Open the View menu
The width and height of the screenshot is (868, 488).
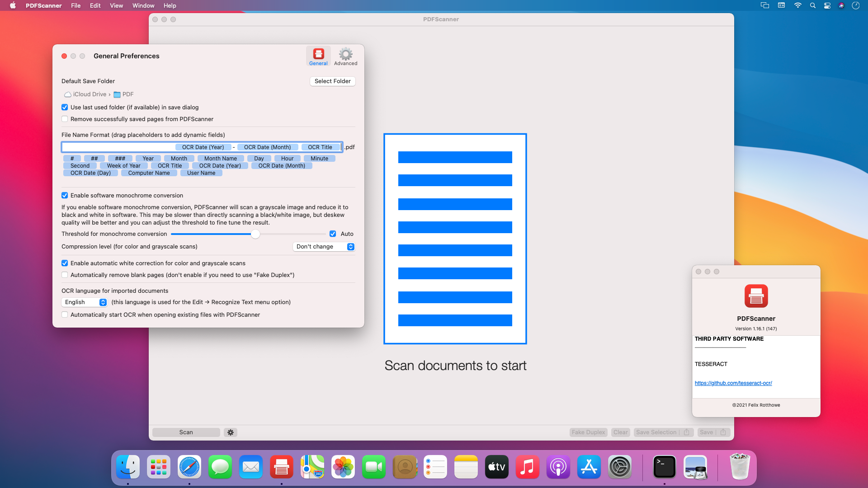(x=116, y=5)
